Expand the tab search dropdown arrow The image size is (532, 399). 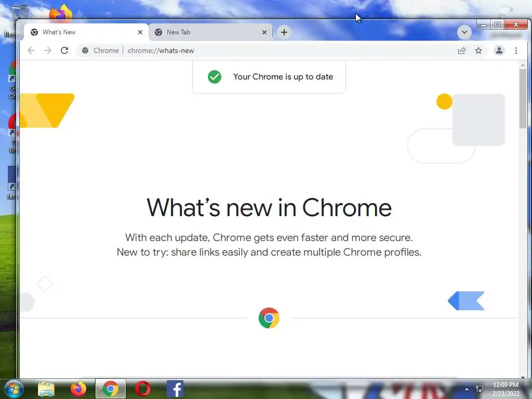tap(464, 32)
